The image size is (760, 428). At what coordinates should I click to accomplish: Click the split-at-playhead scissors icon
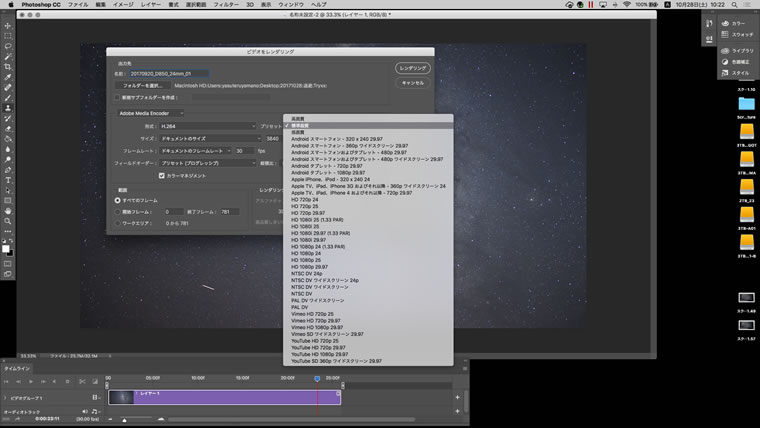[82, 381]
